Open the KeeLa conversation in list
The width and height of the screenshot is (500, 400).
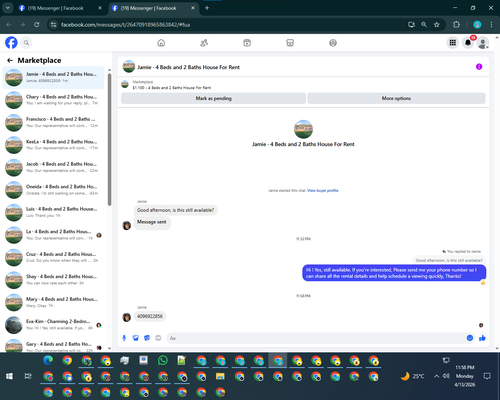pos(53,145)
